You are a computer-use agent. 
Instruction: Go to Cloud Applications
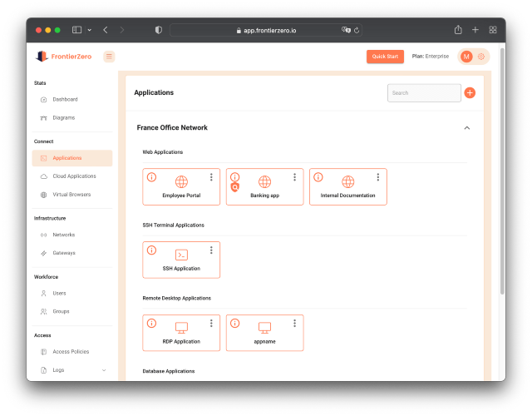(x=72, y=176)
